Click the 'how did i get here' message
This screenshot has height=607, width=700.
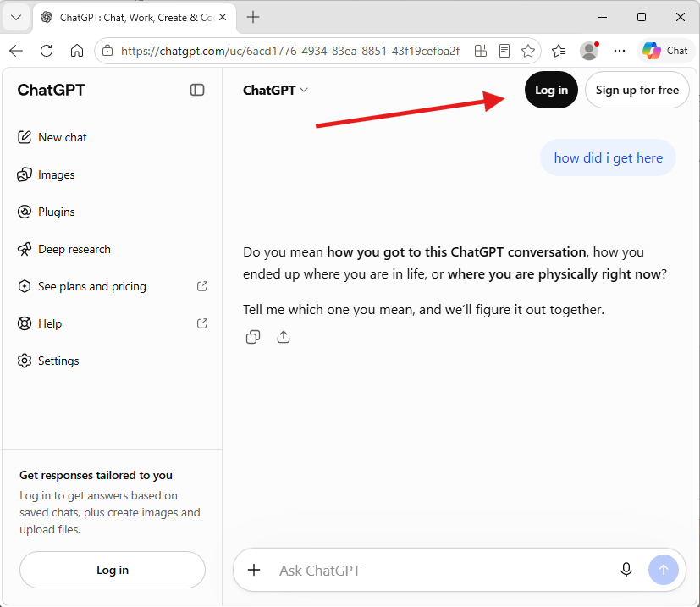[608, 157]
